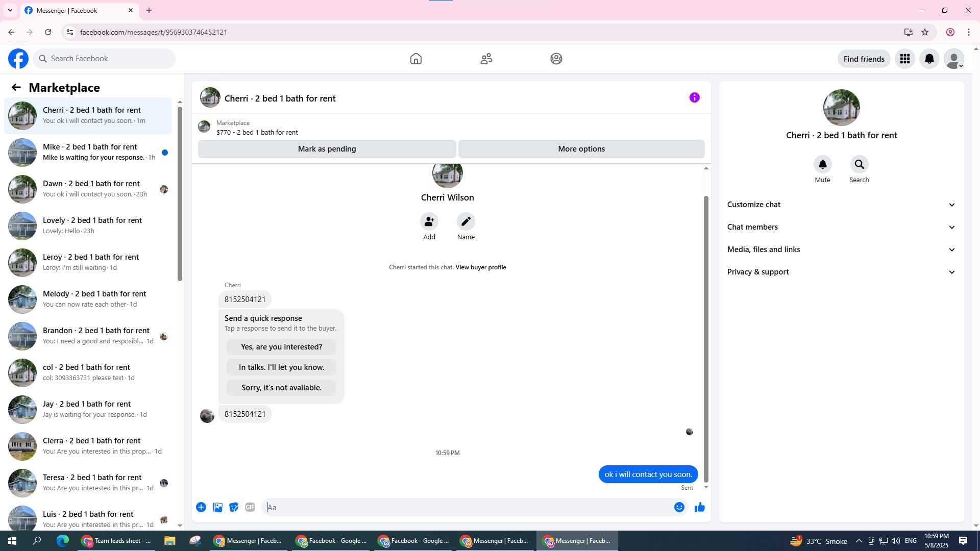Image resolution: width=980 pixels, height=551 pixels.
Task: Reload the page in browser toolbar
Action: point(48,32)
